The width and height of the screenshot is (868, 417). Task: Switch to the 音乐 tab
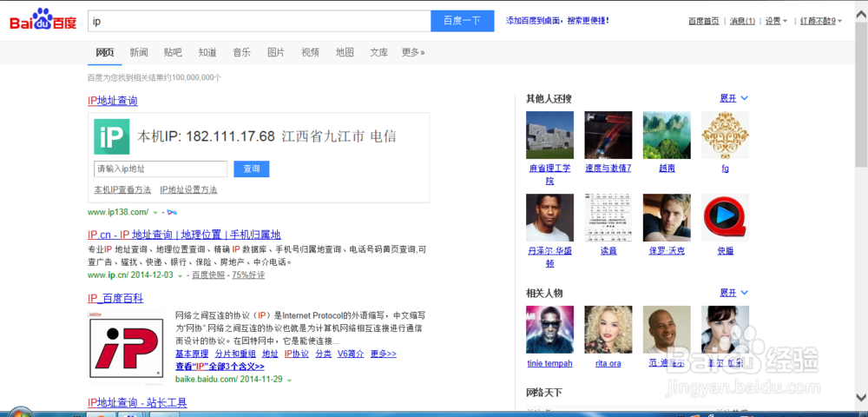point(241,53)
